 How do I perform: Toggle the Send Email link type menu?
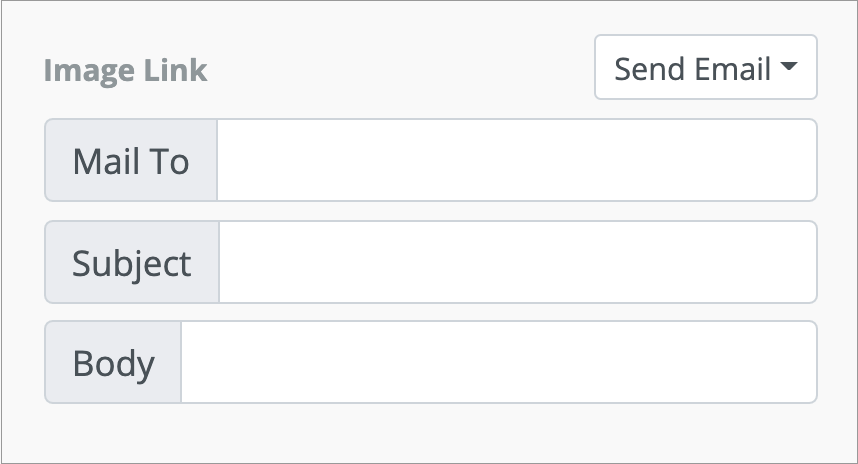point(705,68)
